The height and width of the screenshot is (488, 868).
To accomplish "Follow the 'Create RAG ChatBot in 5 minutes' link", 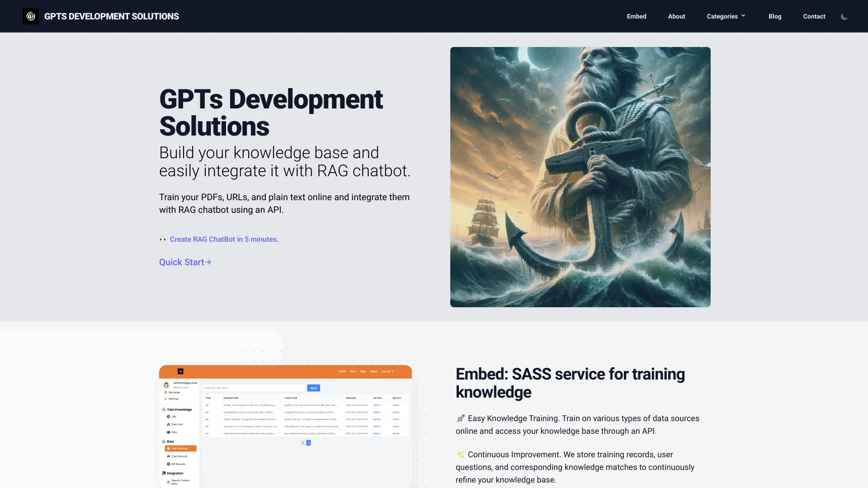I will click(x=224, y=239).
